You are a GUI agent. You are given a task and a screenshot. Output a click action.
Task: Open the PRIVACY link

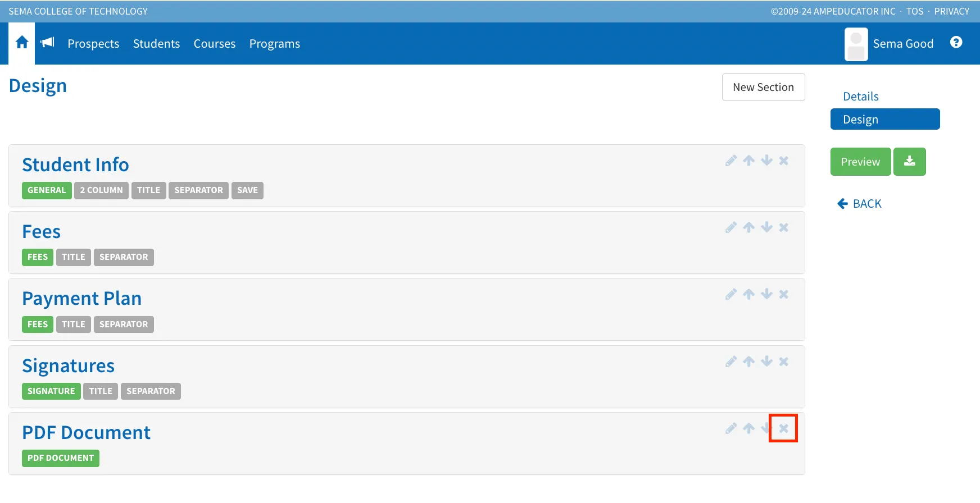click(x=952, y=11)
